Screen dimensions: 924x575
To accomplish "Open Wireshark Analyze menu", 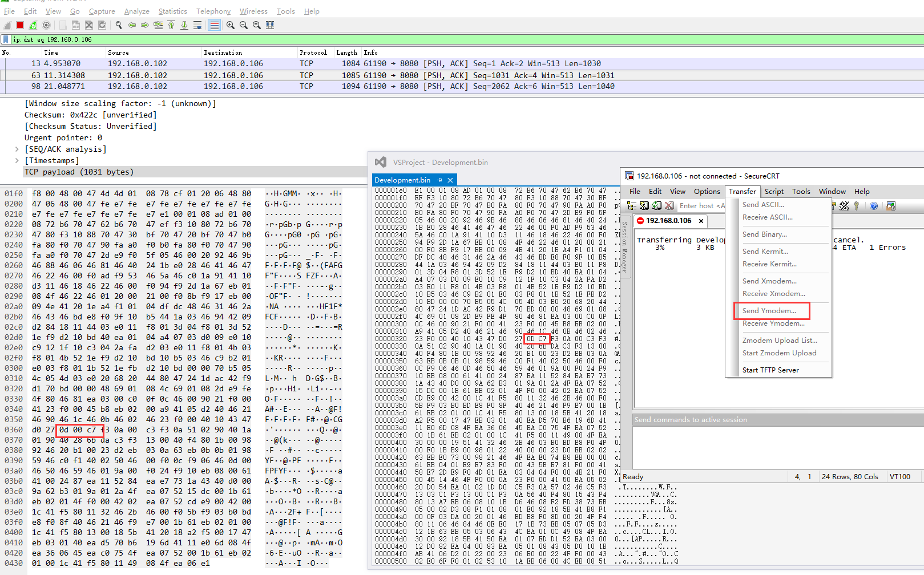I will [137, 11].
